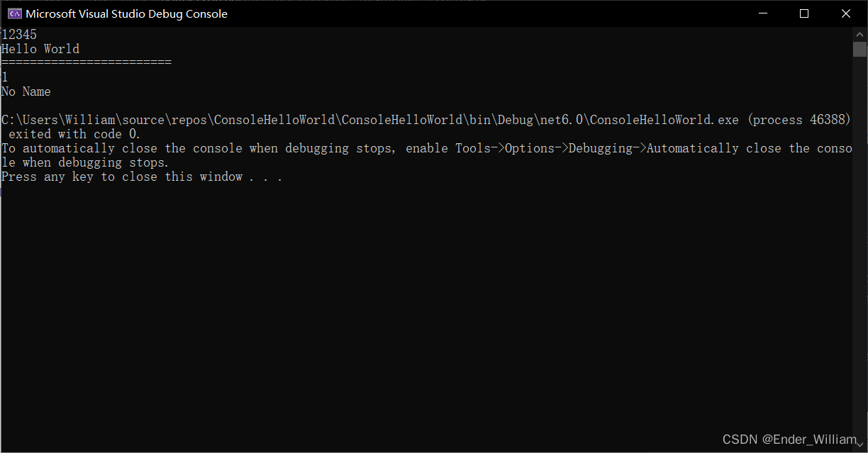
Task: Click the "Hello World" output text
Action: [x=40, y=49]
